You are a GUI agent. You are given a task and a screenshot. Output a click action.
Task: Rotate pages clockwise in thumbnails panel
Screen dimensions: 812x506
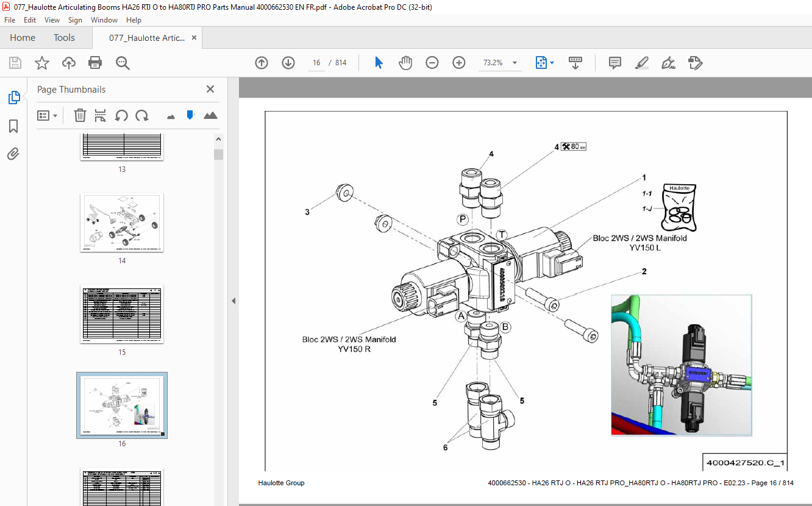[142, 115]
